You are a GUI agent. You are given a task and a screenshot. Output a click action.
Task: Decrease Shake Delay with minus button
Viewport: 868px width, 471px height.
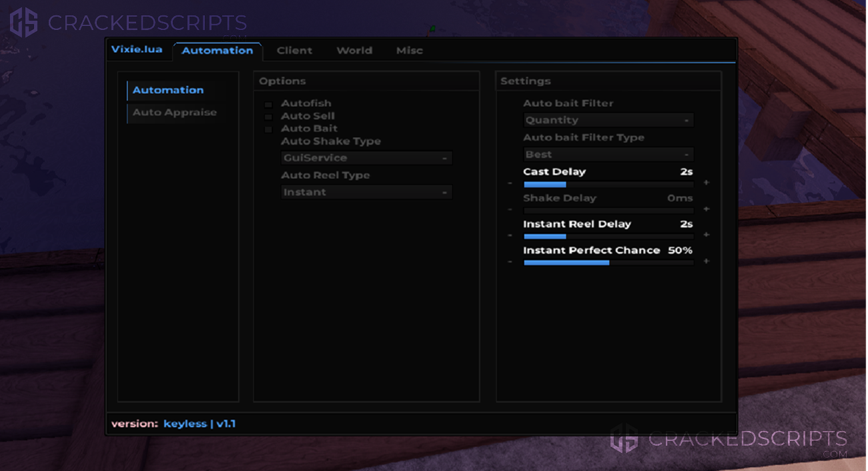[x=510, y=209]
